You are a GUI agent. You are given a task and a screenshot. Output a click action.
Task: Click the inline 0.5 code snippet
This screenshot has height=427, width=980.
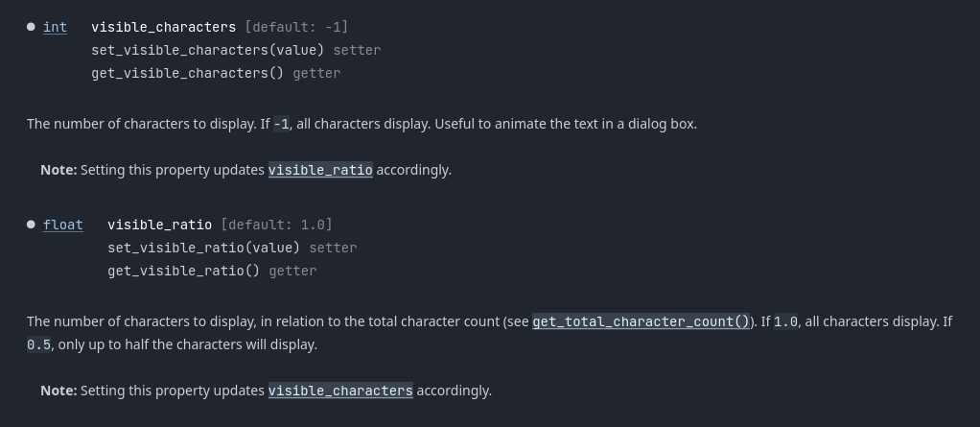pyautogui.click(x=38, y=345)
